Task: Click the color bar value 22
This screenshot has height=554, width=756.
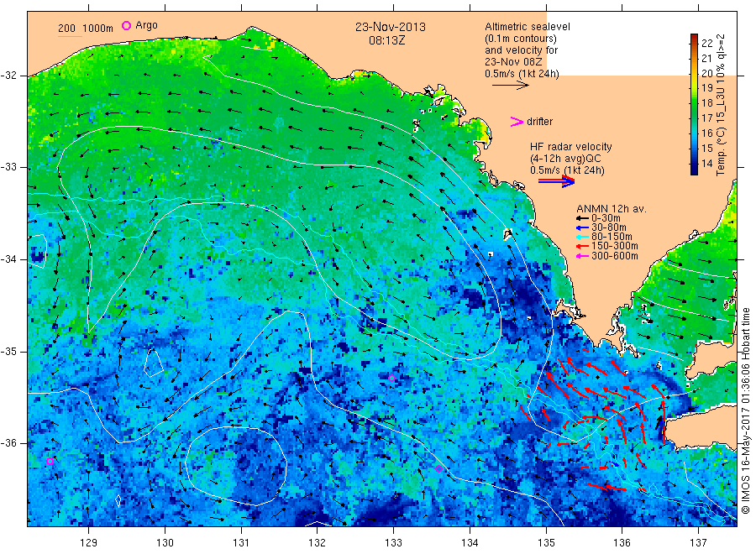Action: 706,43
